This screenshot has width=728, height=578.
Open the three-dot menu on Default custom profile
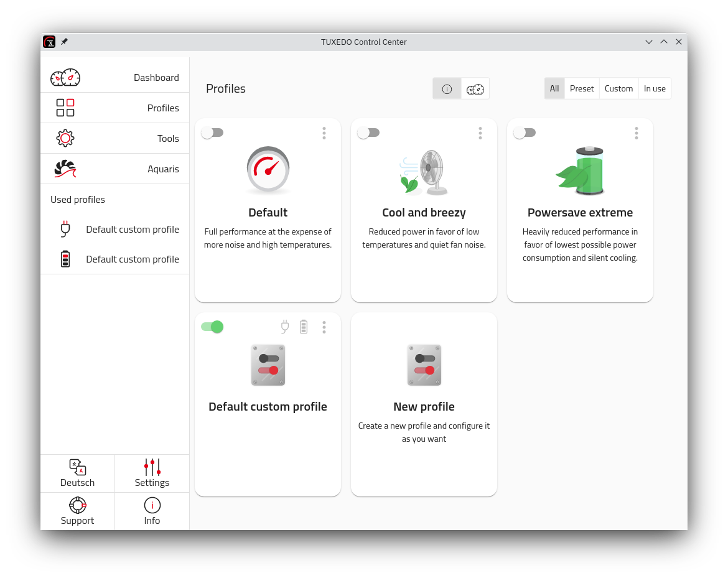point(324,327)
